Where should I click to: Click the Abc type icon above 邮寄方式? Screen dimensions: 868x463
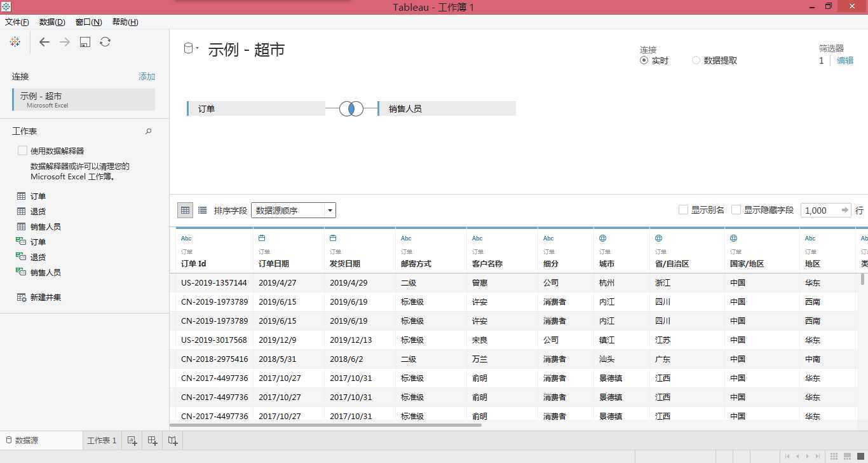tap(406, 238)
